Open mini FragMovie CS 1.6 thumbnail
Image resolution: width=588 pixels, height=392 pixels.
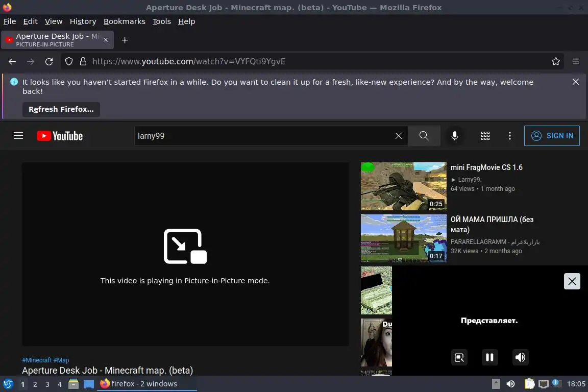404,186
